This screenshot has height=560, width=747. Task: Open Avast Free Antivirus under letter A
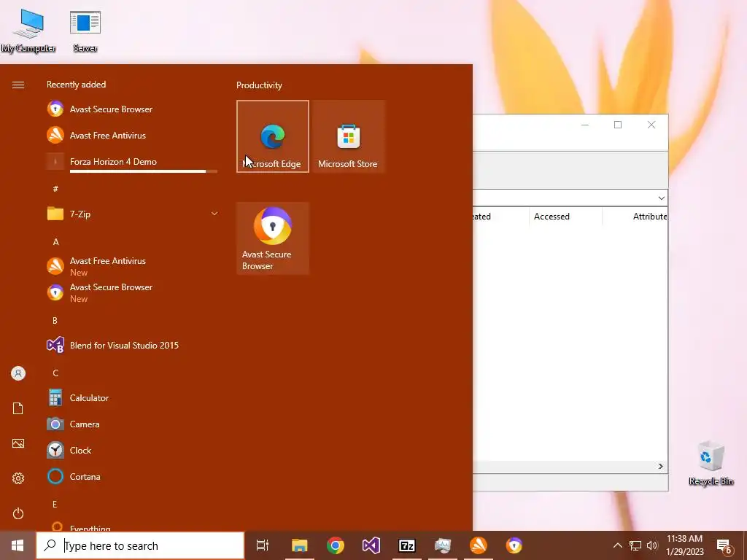(133, 266)
